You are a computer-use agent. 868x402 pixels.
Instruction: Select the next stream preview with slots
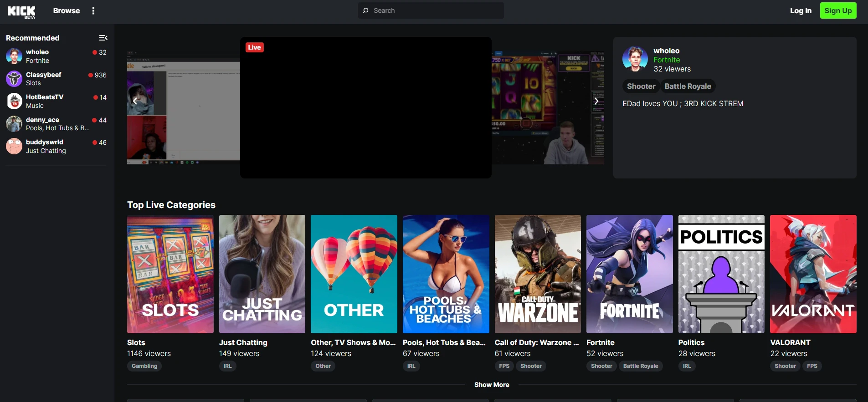(x=548, y=107)
